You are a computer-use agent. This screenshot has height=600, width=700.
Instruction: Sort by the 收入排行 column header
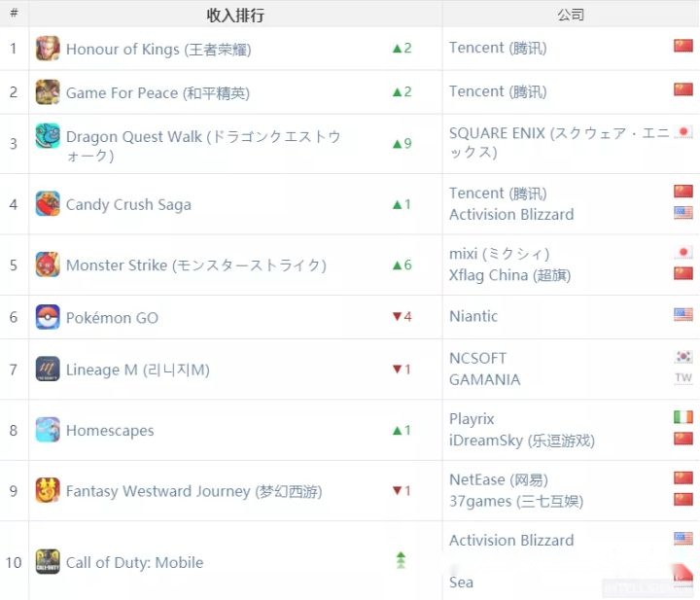click(x=235, y=15)
